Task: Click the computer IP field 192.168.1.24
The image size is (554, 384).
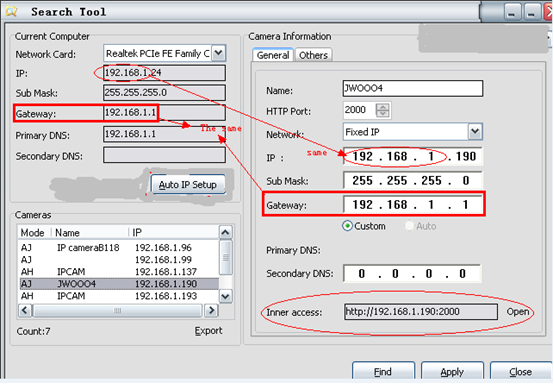Action: tap(164, 73)
